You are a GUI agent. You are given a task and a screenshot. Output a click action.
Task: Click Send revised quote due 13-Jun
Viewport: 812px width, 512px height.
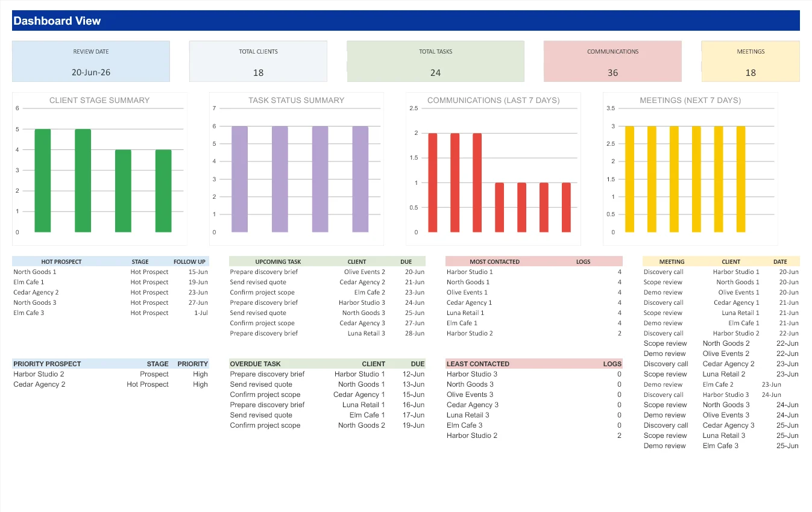tap(261, 384)
